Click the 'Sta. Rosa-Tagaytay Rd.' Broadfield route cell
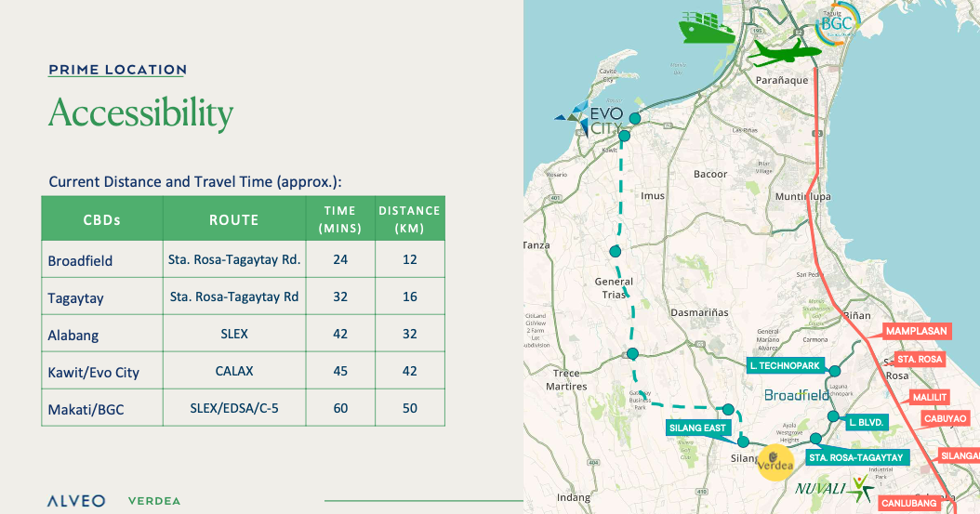Screen dimensions: 980x514 point(234,260)
